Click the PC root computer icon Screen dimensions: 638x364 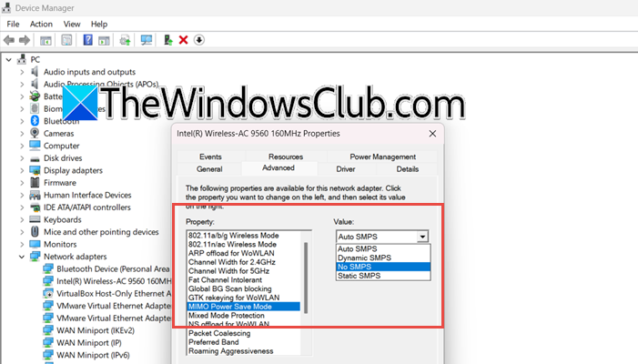pos(22,59)
